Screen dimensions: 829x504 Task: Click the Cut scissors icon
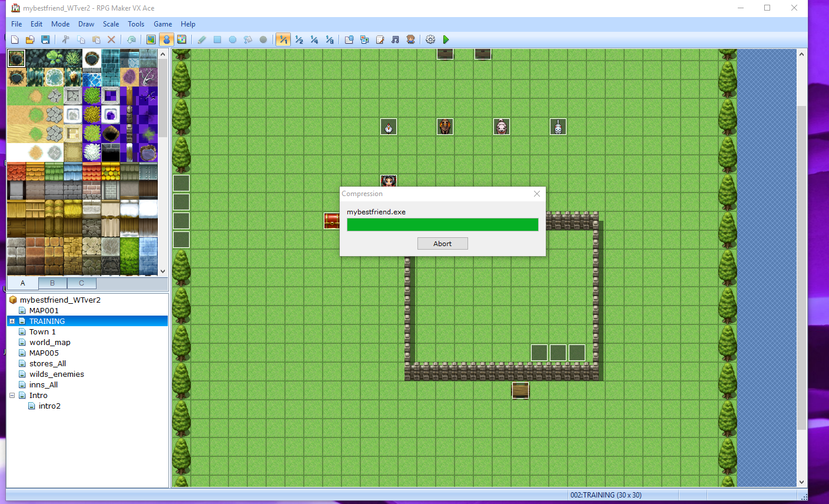click(65, 39)
